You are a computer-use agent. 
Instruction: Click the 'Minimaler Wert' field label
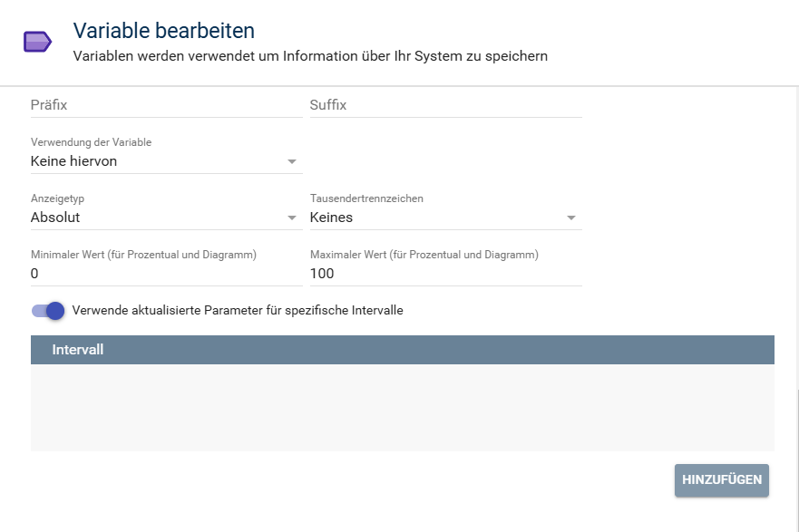coord(143,255)
